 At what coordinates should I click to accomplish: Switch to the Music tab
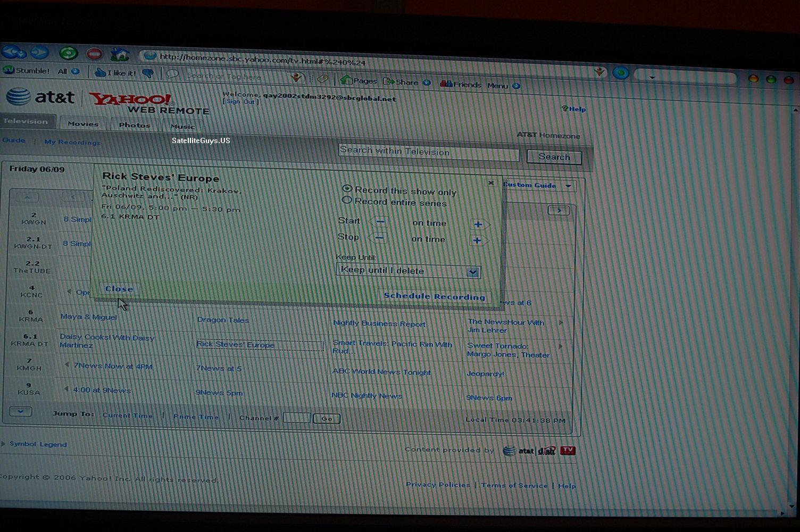(x=182, y=126)
